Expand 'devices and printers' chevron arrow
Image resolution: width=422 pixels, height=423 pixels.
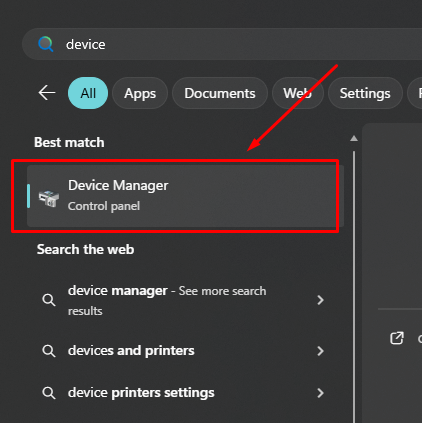point(320,351)
